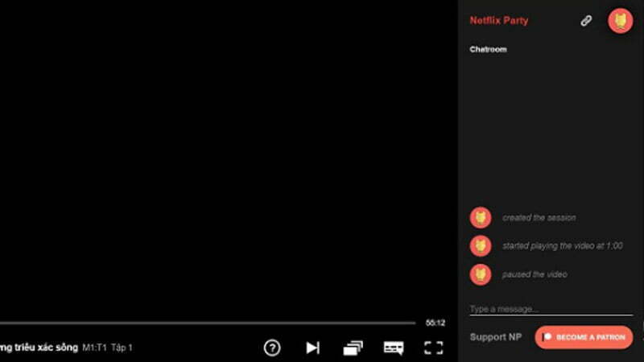Open the help question mark icon
The image size is (644, 362).
pyautogui.click(x=272, y=348)
